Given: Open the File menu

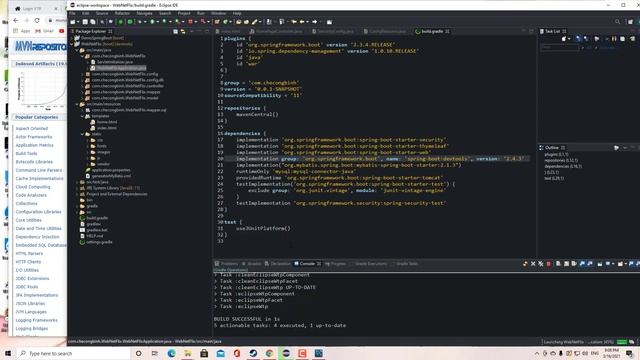Looking at the screenshot, I should pyautogui.click(x=72, y=13).
